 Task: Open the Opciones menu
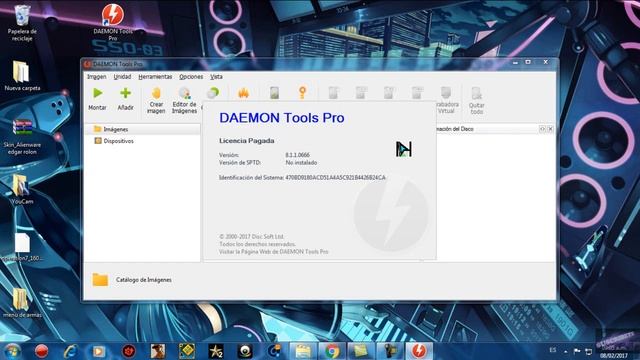click(x=191, y=77)
